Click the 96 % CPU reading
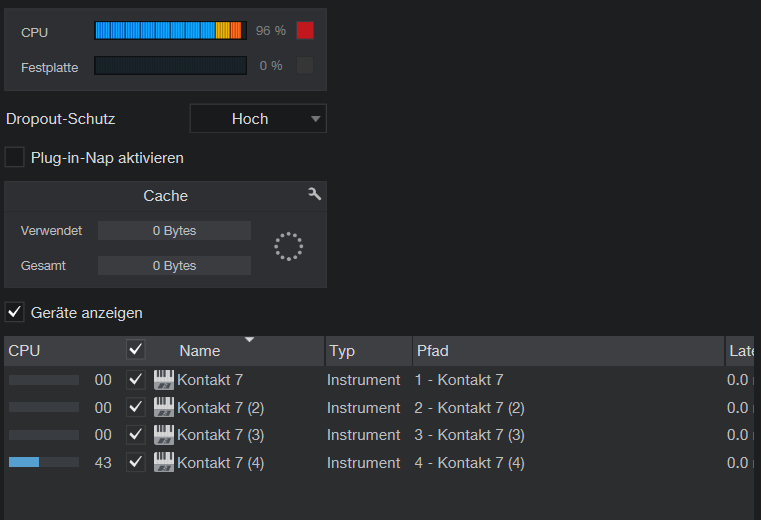Image resolution: width=761 pixels, height=520 pixels. pyautogui.click(x=271, y=31)
